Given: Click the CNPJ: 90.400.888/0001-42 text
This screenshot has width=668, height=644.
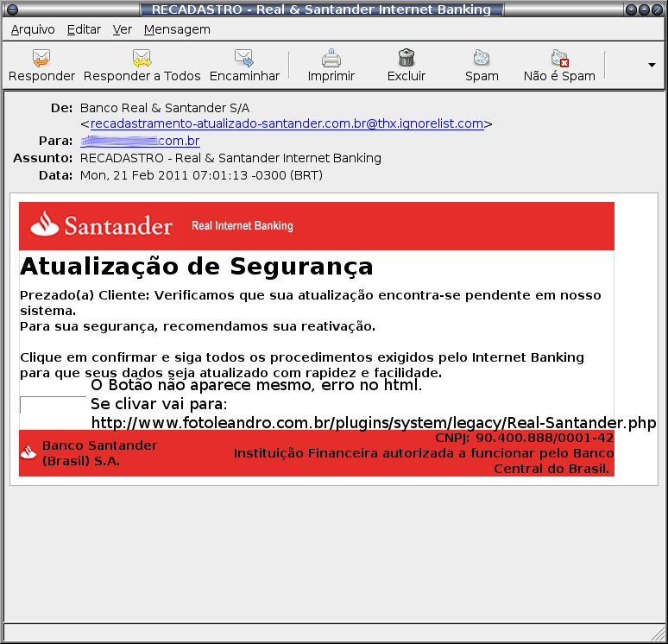Looking at the screenshot, I should point(525,438).
